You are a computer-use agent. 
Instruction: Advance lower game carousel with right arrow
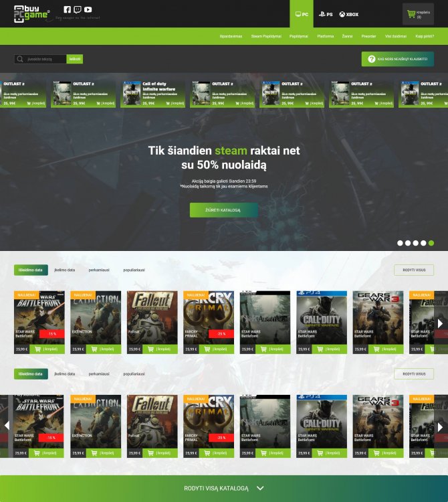click(441, 427)
